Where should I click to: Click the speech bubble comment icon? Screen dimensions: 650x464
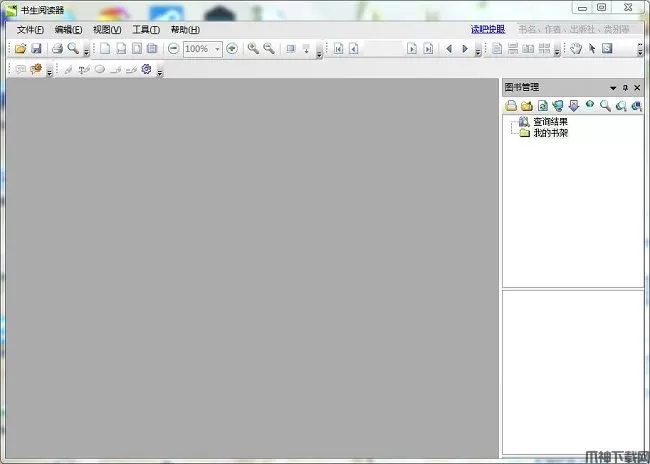point(20,69)
